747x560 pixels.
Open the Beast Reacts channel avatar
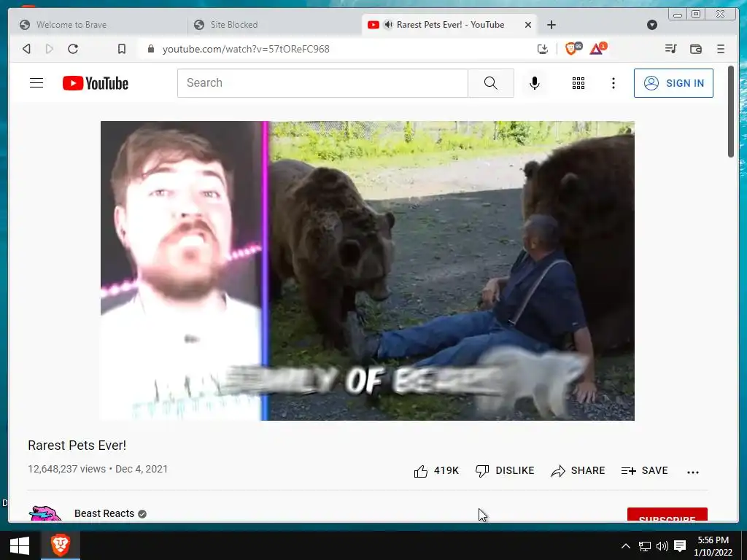tap(45, 513)
